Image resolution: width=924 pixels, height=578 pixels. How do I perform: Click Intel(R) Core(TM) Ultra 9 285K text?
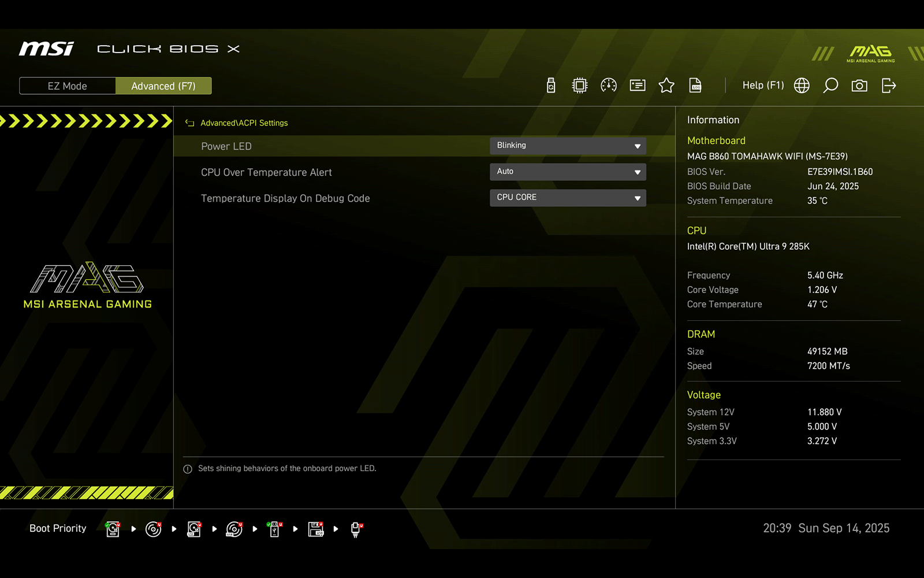pos(748,246)
